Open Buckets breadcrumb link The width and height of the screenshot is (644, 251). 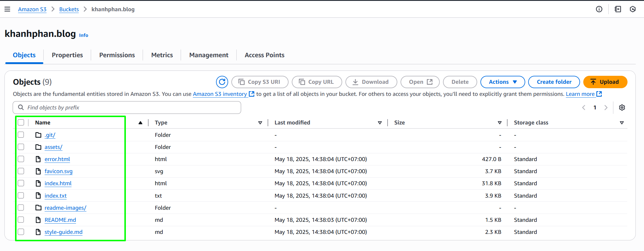69,9
